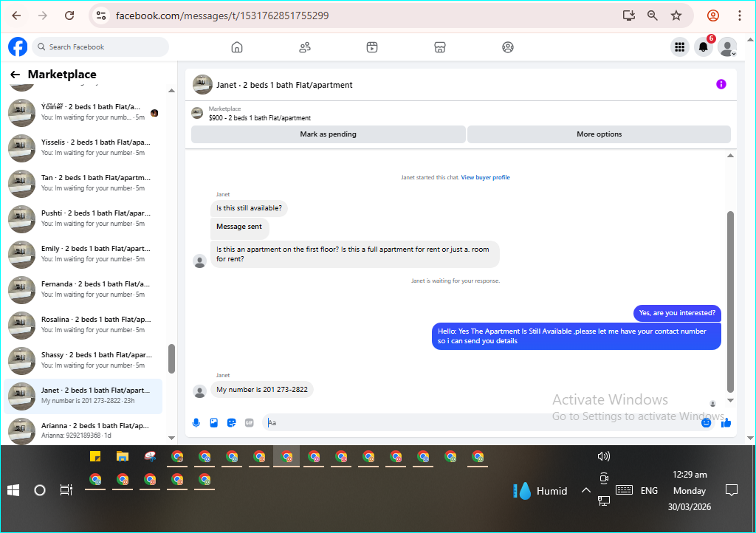
Task: Open the Arianna conversation
Action: (83, 431)
